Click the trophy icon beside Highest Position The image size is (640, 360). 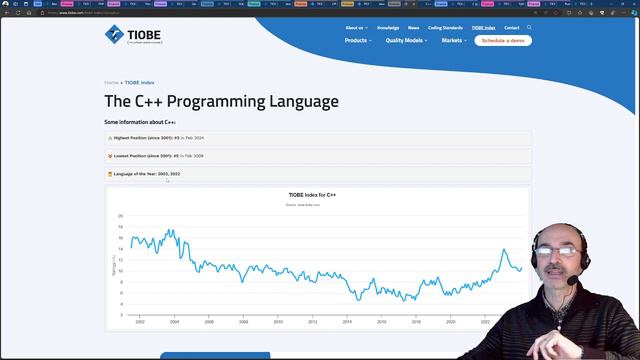pos(110,138)
